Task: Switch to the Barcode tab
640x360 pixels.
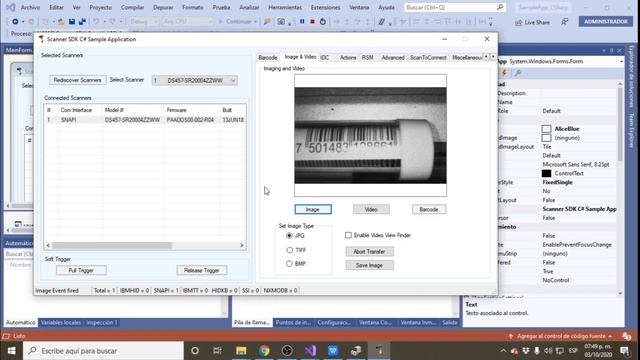Action: click(268, 58)
